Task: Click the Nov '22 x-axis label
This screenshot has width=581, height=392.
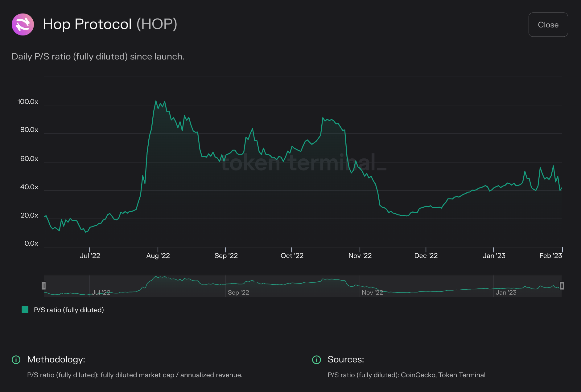Action: click(360, 255)
